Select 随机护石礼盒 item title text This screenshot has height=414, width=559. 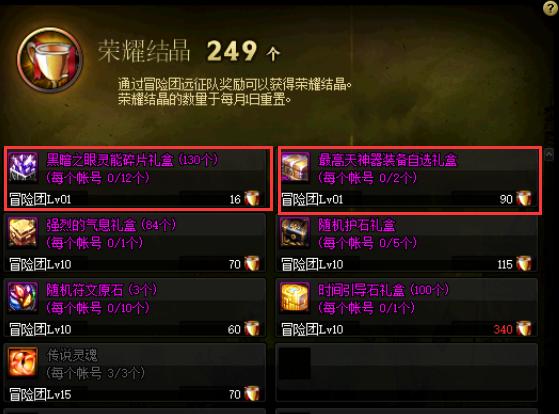[x=357, y=225]
